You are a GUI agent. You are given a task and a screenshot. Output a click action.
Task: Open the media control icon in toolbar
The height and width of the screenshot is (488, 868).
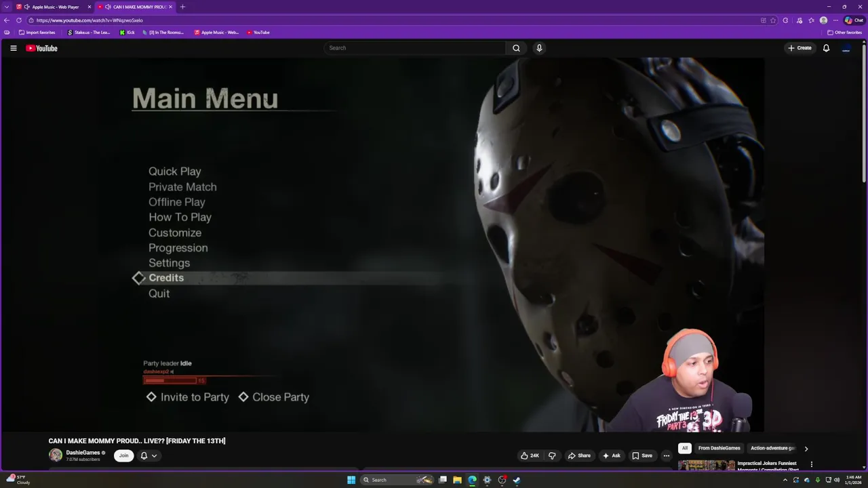(x=800, y=20)
